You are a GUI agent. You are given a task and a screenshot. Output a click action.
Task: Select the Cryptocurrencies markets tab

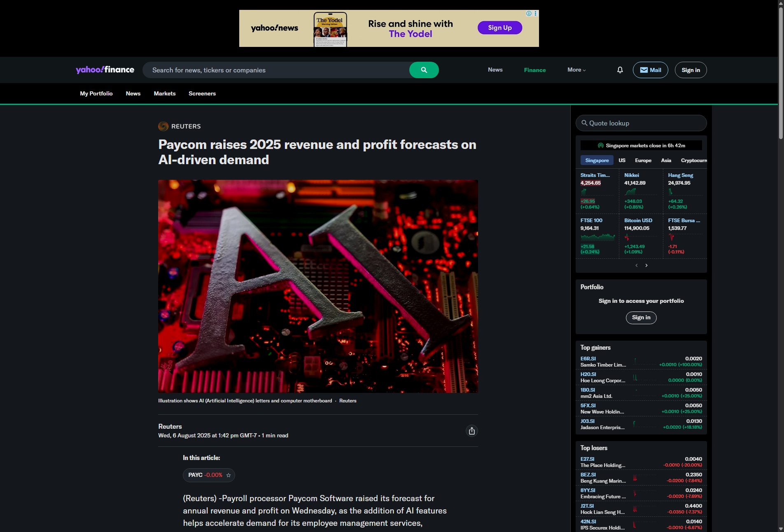pyautogui.click(x=693, y=160)
